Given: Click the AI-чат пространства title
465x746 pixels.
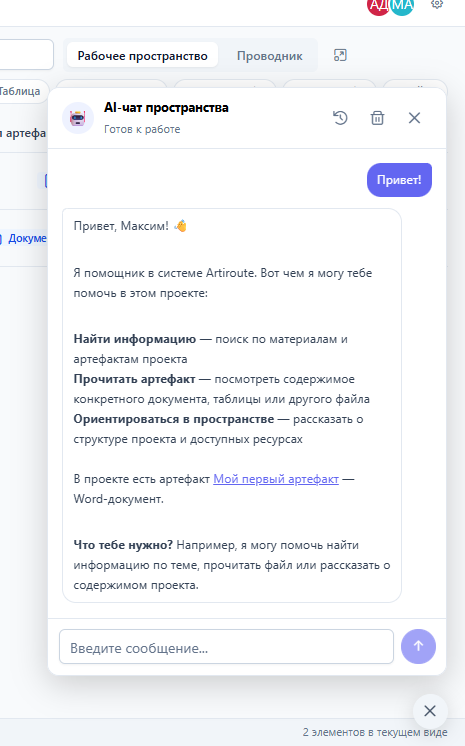Looking at the screenshot, I should (x=166, y=108).
